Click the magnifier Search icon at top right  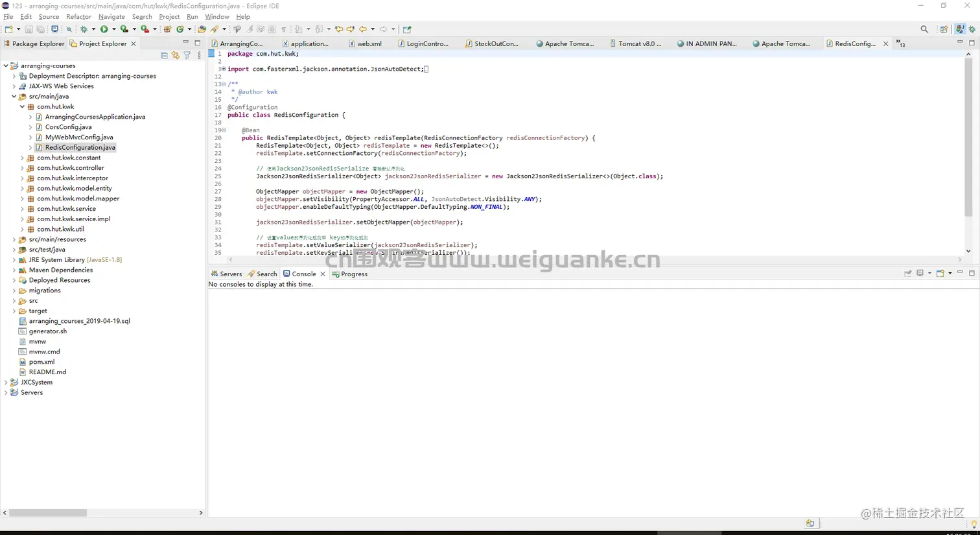pyautogui.click(x=924, y=29)
